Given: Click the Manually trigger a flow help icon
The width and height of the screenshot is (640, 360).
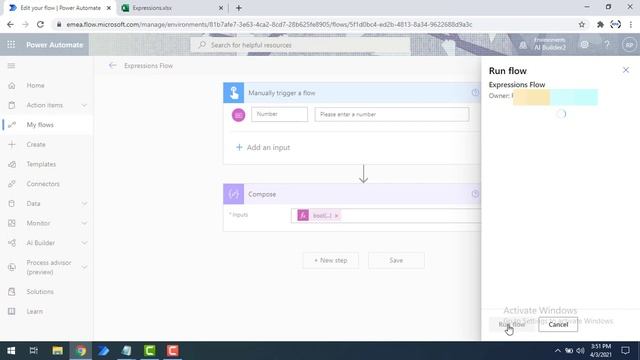Looking at the screenshot, I should tap(475, 93).
